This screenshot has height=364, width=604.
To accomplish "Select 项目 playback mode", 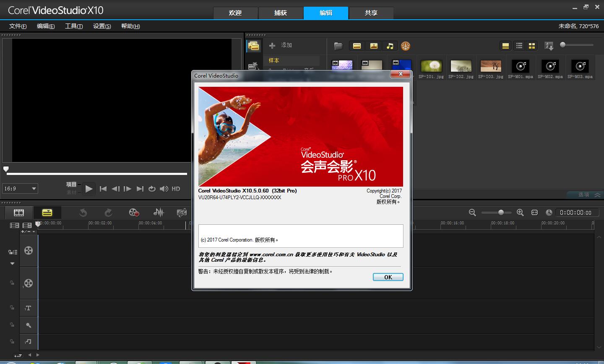I will click(71, 185).
